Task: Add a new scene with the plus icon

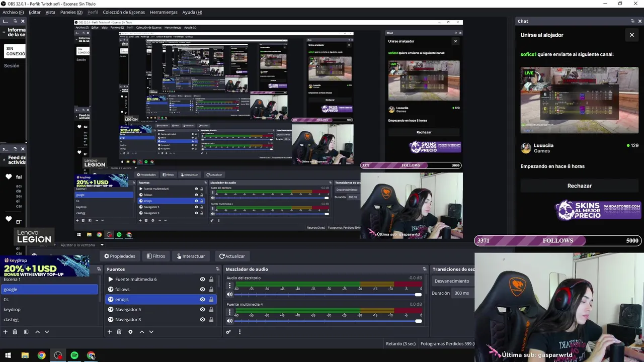Action: [x=6, y=332]
